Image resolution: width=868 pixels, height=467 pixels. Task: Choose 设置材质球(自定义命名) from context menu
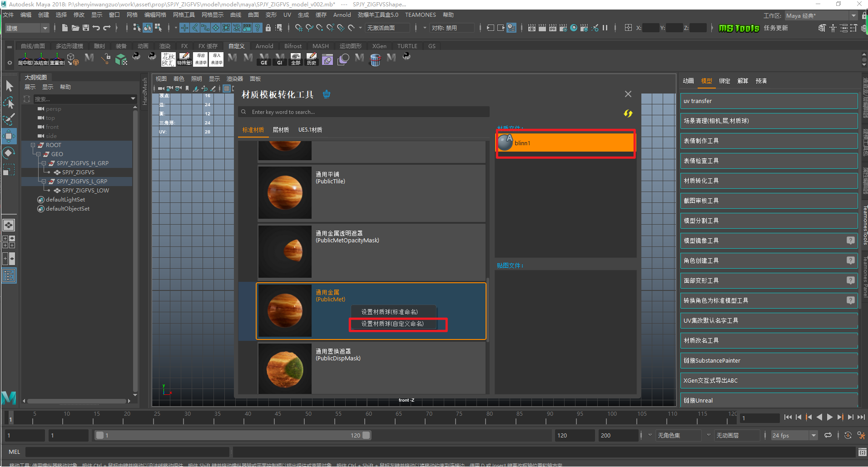pyautogui.click(x=392, y=324)
